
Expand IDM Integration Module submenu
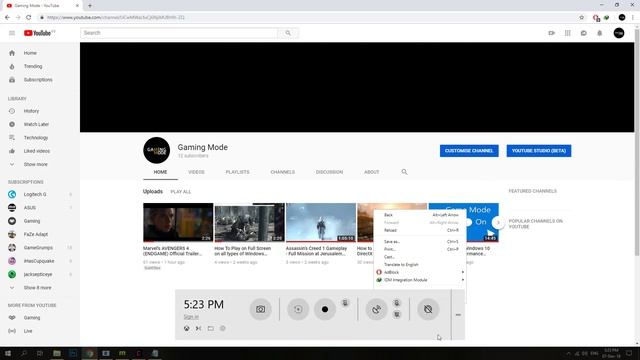420,280
